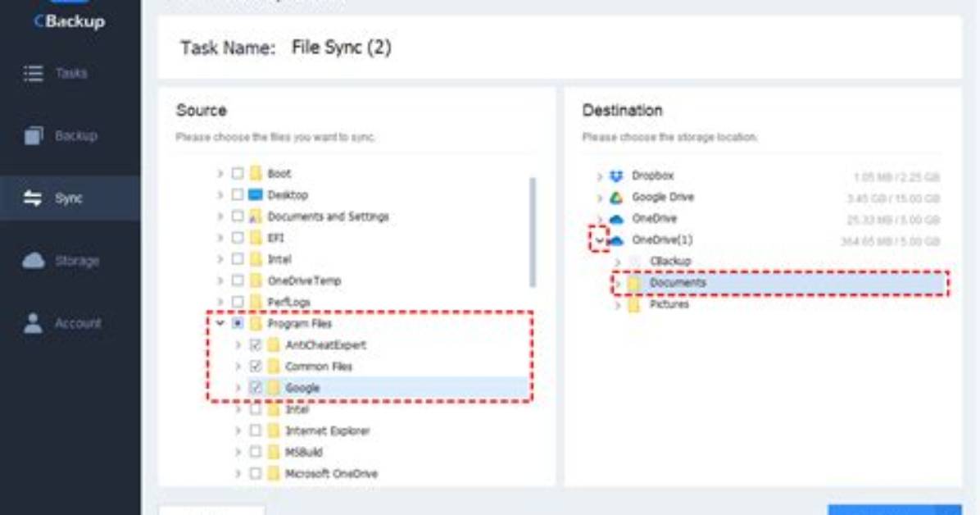Expand the MSBuild folder

[238, 452]
